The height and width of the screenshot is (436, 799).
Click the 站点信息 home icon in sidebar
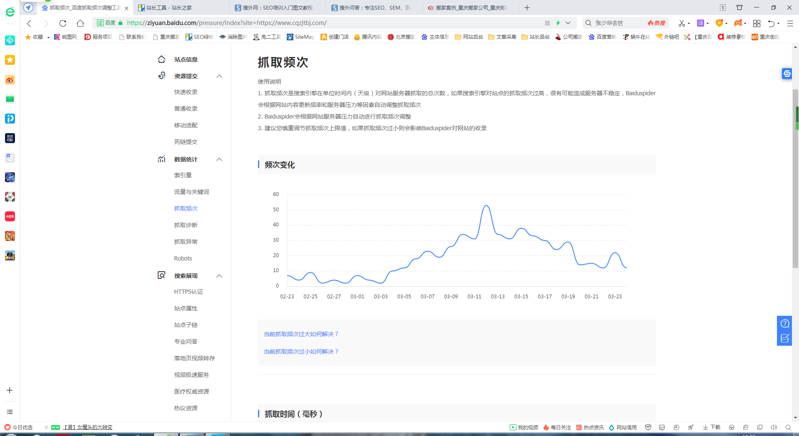[x=161, y=59]
